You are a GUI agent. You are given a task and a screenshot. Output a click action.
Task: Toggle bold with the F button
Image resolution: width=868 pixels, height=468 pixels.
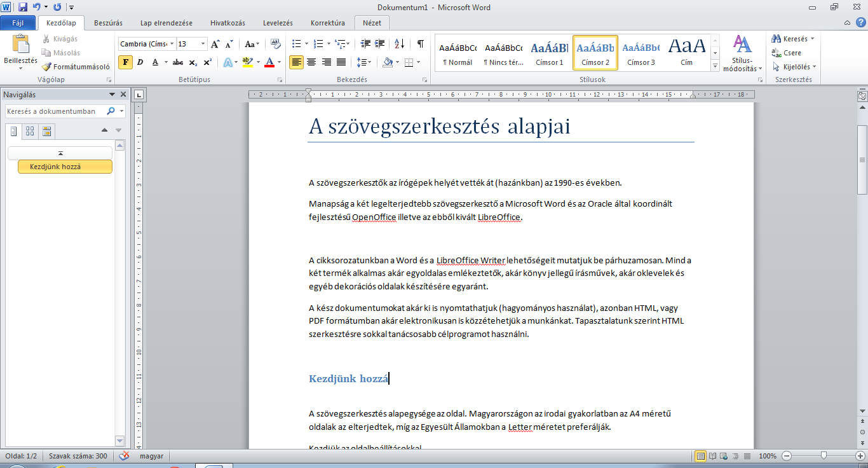(126, 62)
